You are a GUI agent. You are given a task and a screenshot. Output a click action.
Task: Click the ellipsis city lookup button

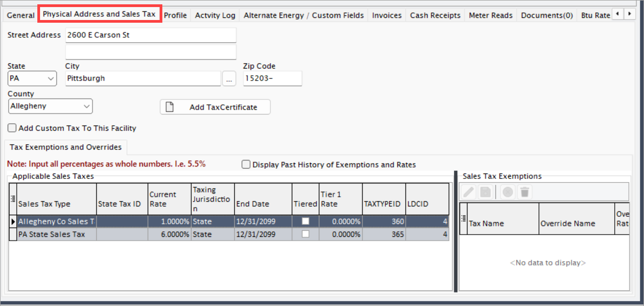tap(229, 78)
